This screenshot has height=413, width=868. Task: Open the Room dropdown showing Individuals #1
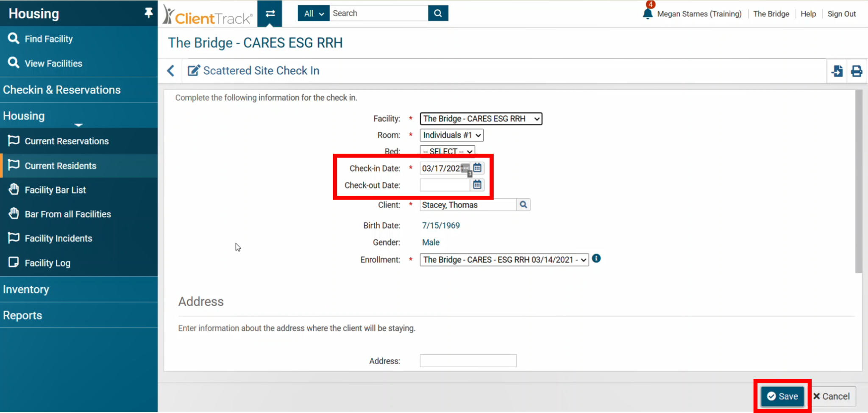(451, 135)
